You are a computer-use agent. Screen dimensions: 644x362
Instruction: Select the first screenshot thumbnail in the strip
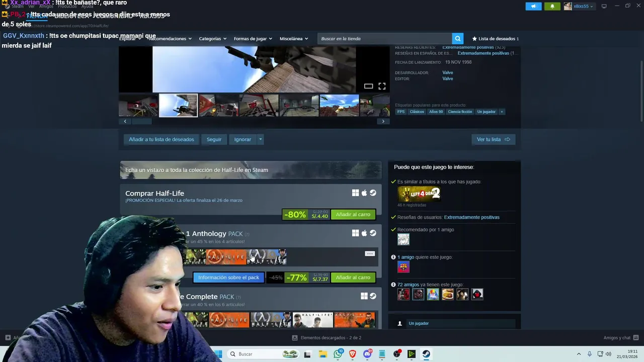(x=138, y=106)
